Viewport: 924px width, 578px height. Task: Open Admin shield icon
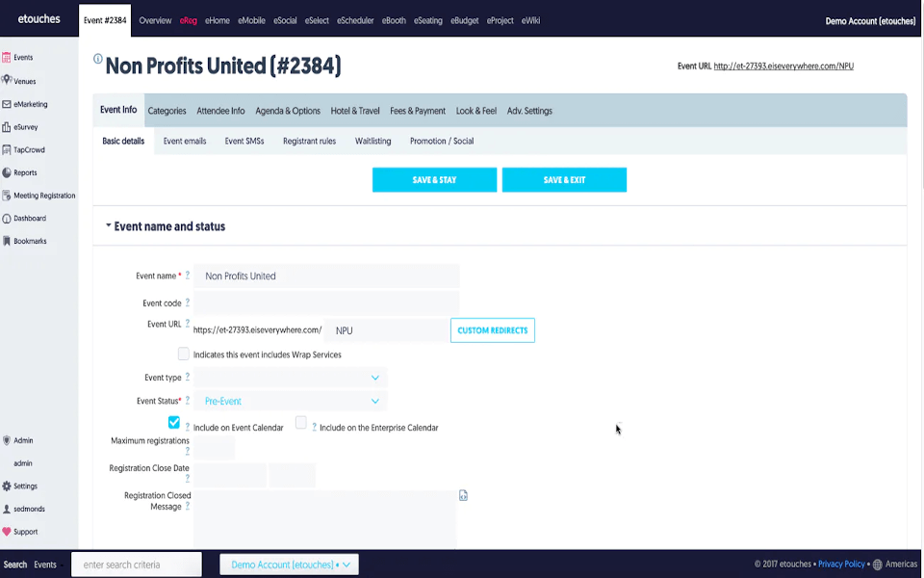coord(7,440)
